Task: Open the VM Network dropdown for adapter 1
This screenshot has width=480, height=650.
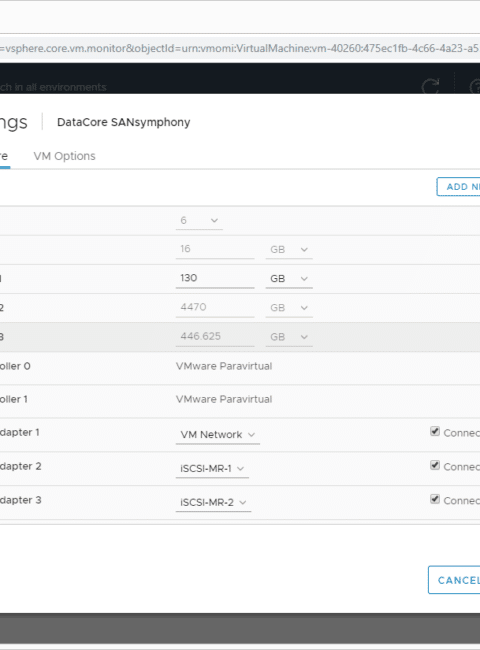Action: [x=218, y=434]
